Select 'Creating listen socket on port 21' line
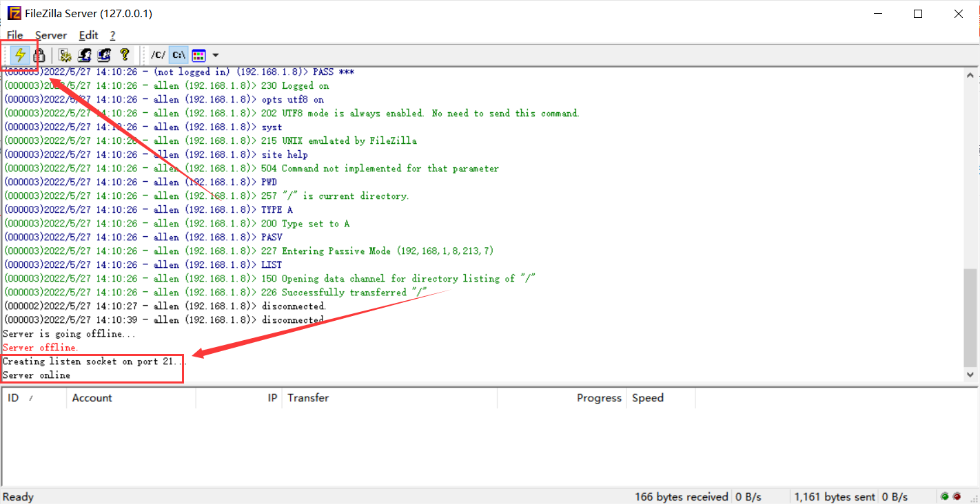980x504 pixels. pyautogui.click(x=94, y=361)
